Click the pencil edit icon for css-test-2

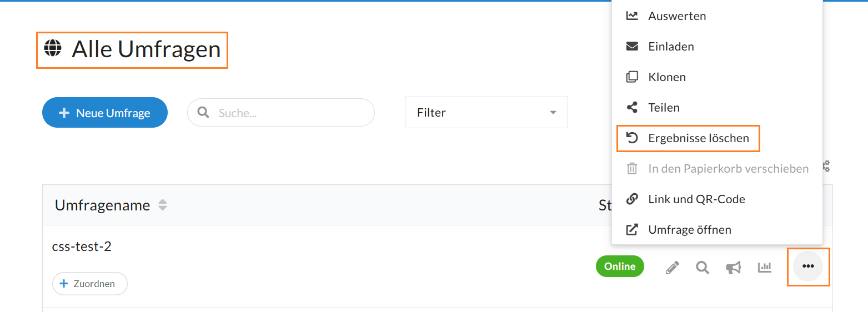672,268
